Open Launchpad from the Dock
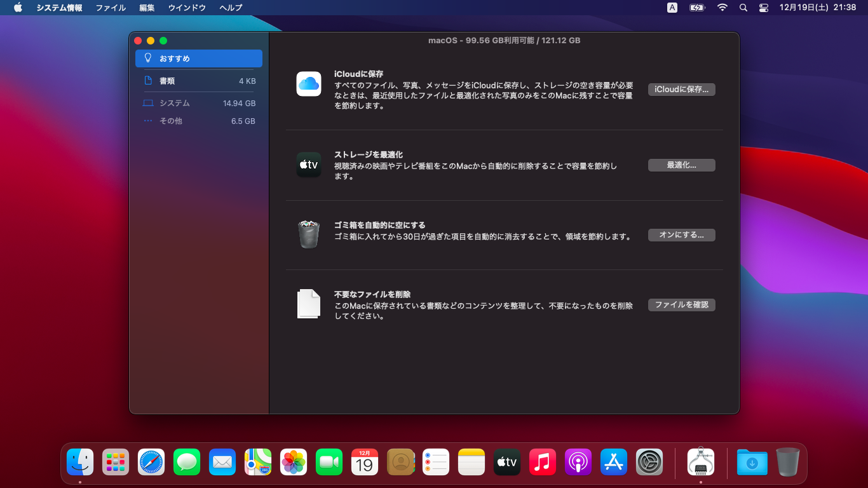Screen dimensions: 868x488 pyautogui.click(x=116, y=462)
